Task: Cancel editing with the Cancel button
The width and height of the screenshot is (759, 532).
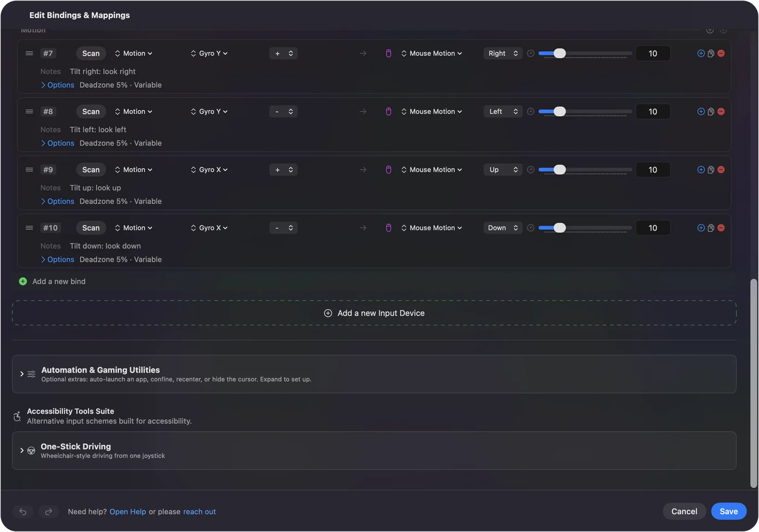Action: [x=684, y=511]
